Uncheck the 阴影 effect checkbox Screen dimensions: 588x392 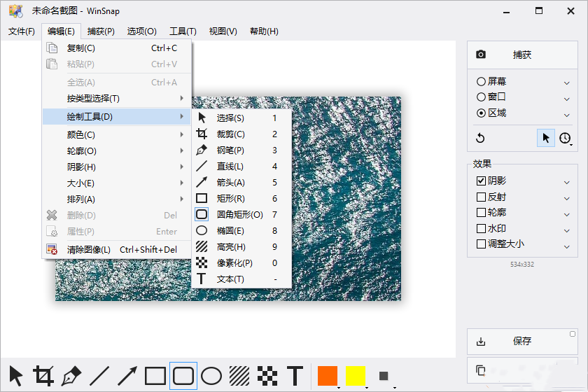tap(481, 181)
